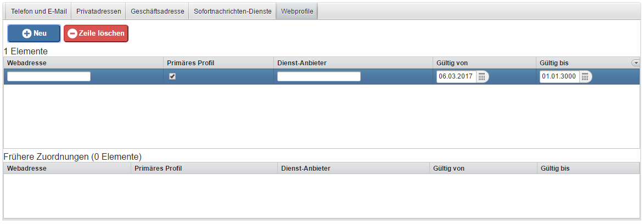Click the minus icon on Zeile löschen

point(72,33)
